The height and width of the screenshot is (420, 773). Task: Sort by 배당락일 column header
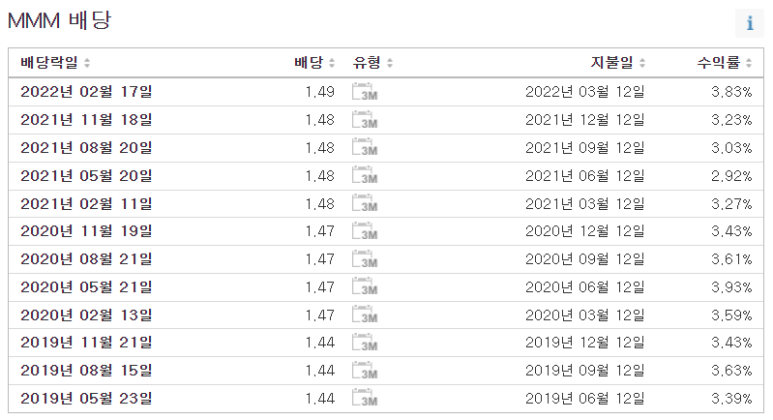[x=55, y=63]
